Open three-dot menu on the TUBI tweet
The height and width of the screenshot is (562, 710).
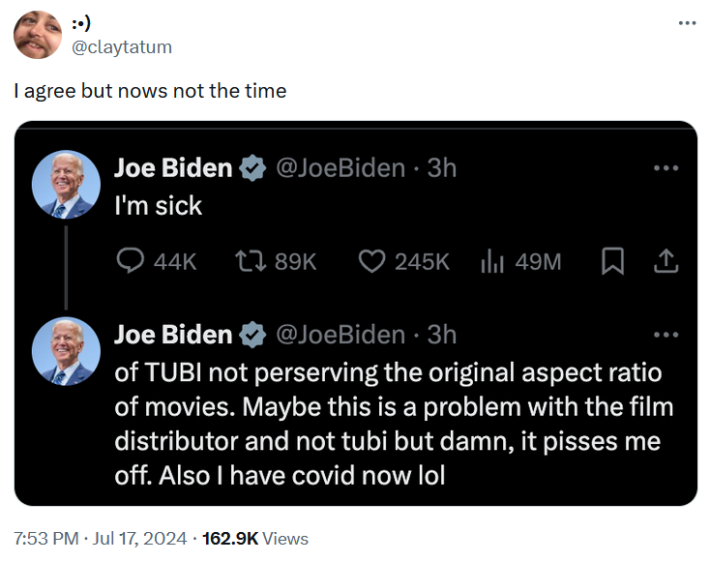[x=665, y=334]
